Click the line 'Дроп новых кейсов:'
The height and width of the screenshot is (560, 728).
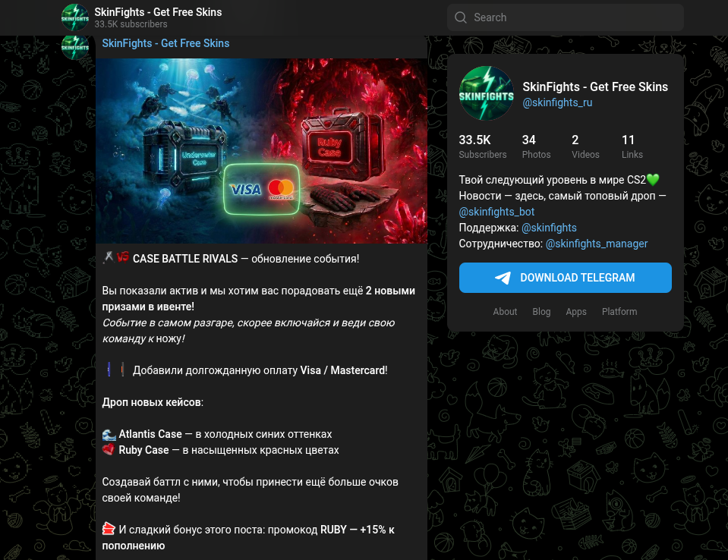coord(153,402)
